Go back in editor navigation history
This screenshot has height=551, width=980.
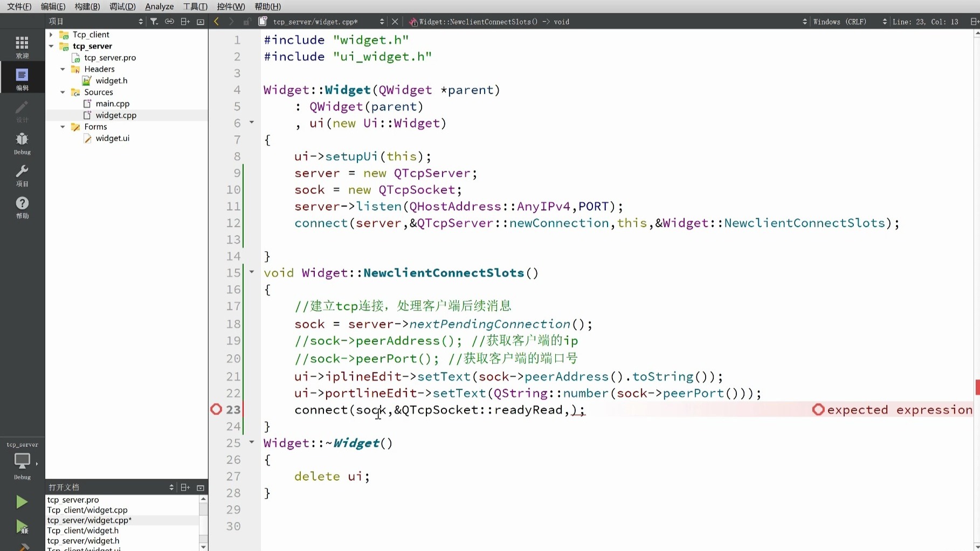(x=217, y=22)
